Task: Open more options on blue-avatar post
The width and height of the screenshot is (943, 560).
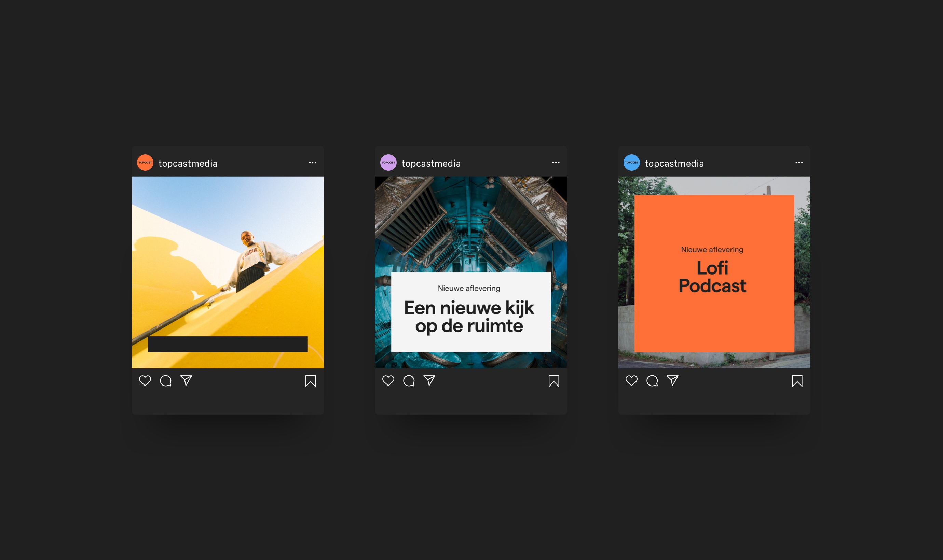Action: tap(799, 163)
